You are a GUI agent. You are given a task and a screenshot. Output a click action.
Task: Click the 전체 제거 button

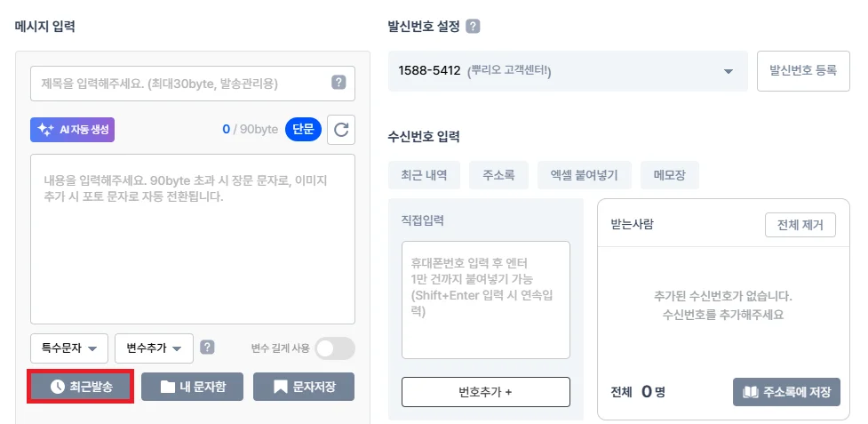(x=800, y=225)
